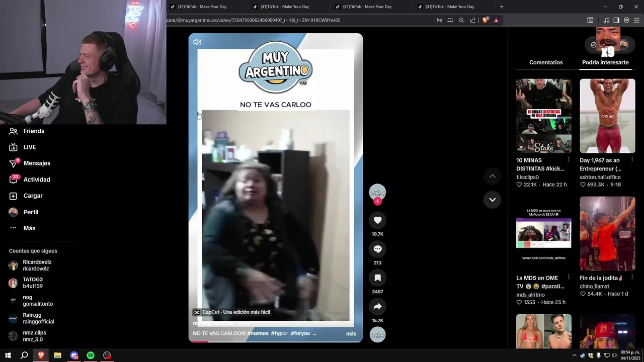The width and height of the screenshot is (644, 362).
Task: Open options for 10 MINAS DISTINTAS video
Action: (x=569, y=160)
